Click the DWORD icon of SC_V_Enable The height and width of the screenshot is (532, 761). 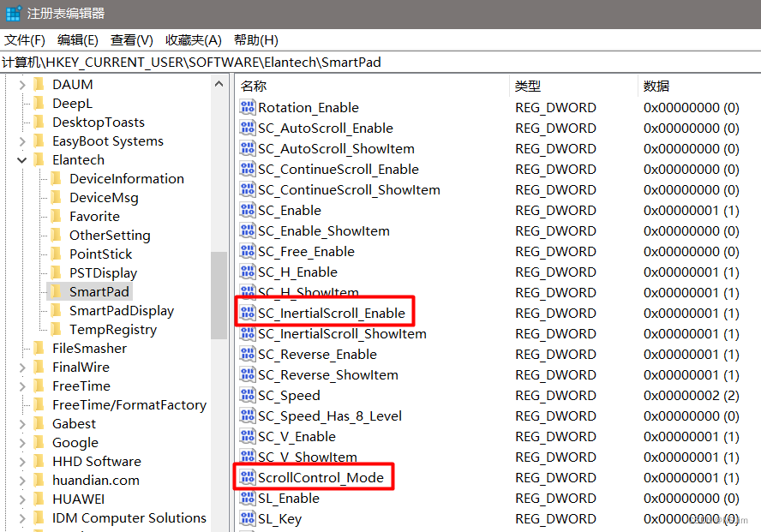pos(248,436)
